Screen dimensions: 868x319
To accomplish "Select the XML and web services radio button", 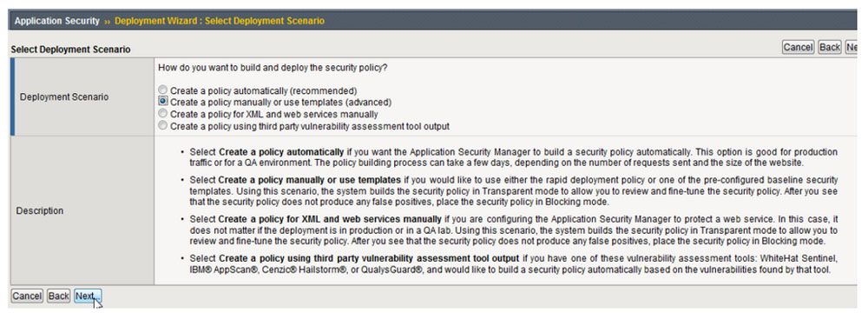I will point(163,113).
